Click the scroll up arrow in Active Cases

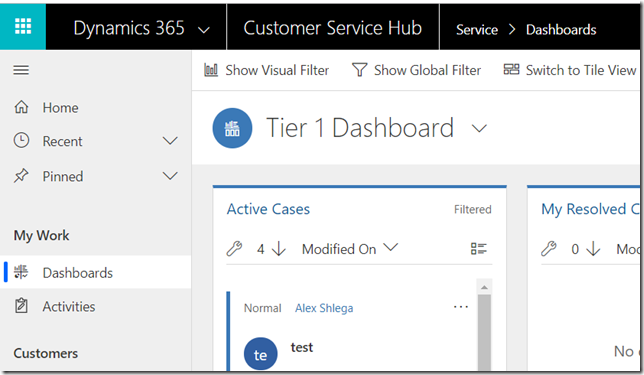point(484,287)
